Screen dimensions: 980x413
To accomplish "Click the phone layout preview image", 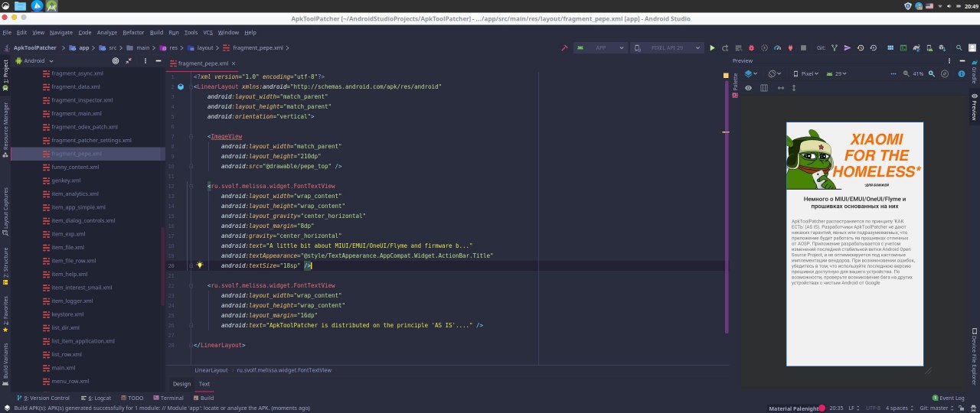I will (854, 244).
